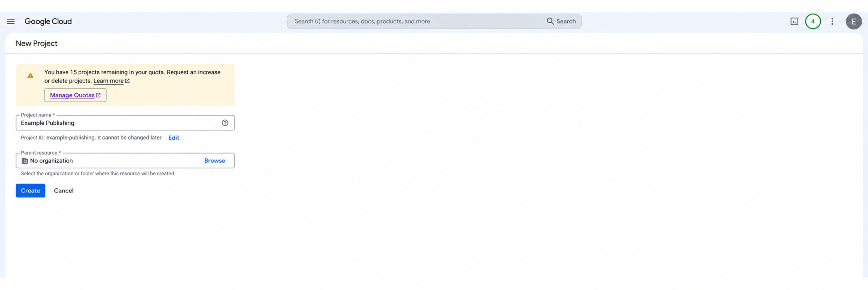Viewport: 868px width, 290px height.
Task: Open the account avatar labeled E
Action: coord(854,22)
